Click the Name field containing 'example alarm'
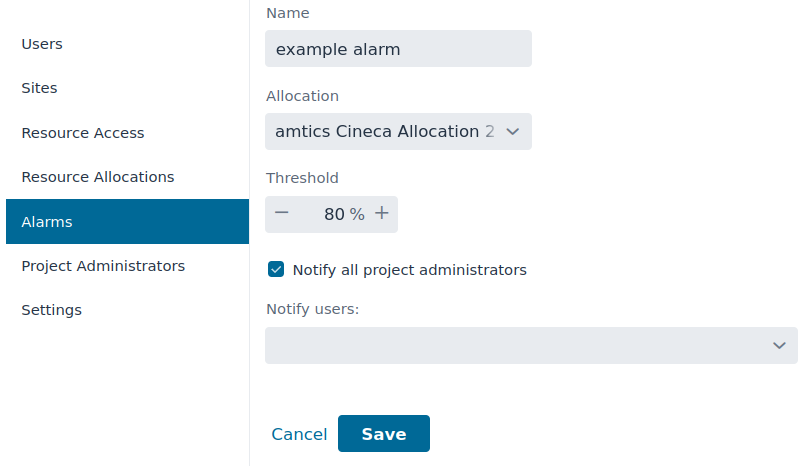 point(398,49)
